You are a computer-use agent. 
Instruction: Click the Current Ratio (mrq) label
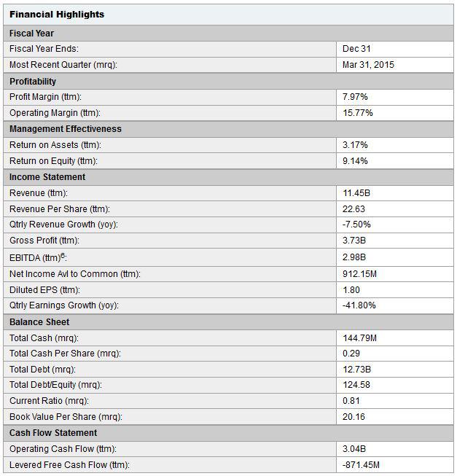(49, 401)
